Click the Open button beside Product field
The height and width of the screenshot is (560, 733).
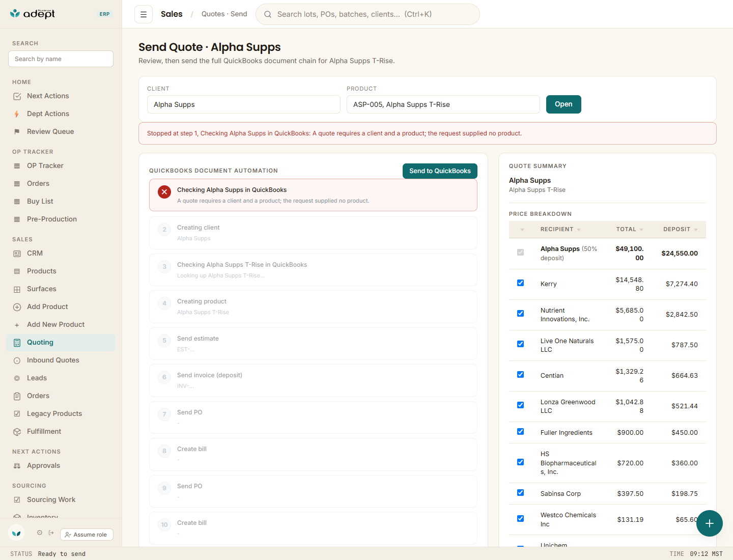(x=563, y=104)
